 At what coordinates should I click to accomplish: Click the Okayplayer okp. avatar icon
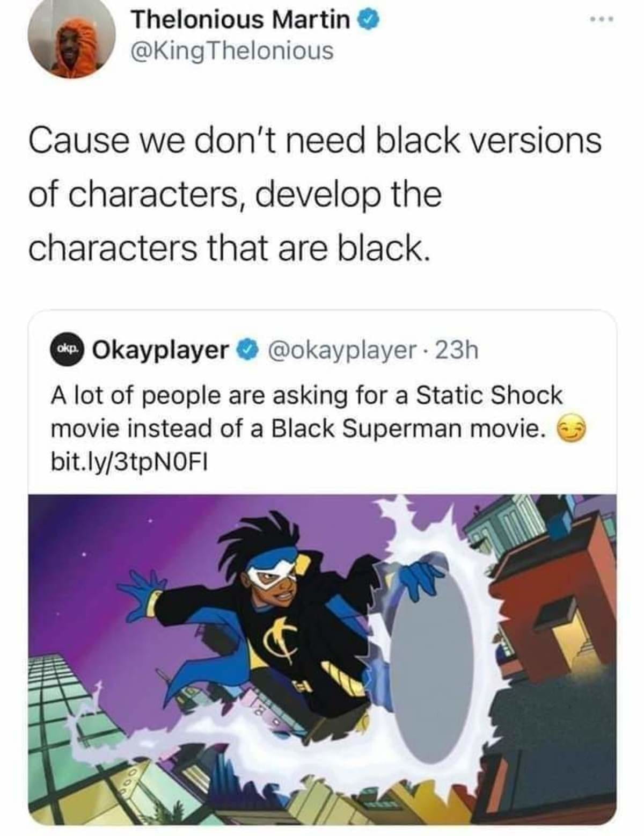[67, 350]
